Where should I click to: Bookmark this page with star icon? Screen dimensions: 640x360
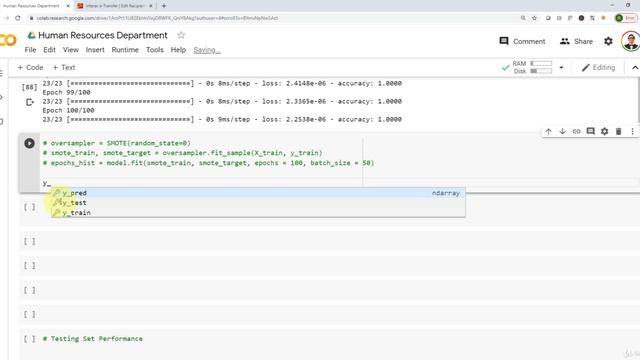click(x=534, y=18)
